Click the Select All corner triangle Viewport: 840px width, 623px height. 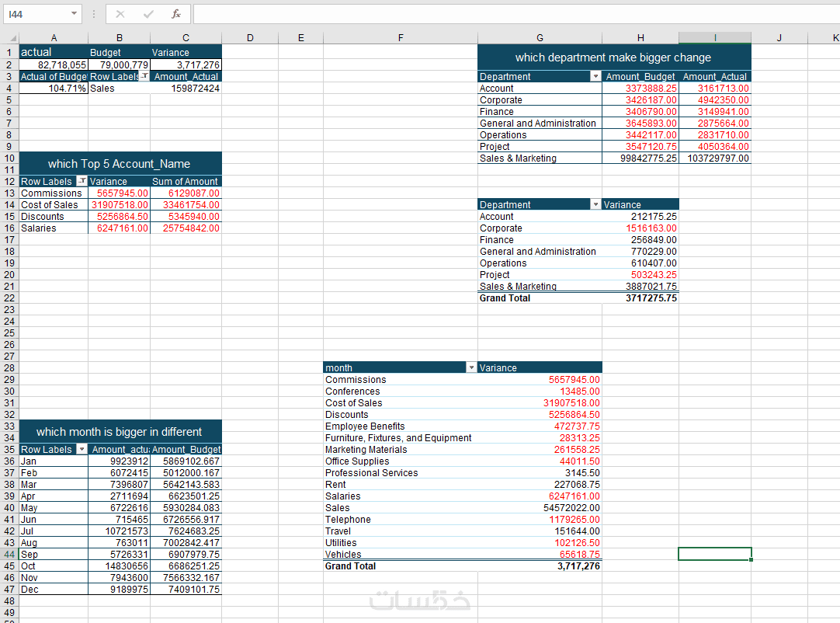pyautogui.click(x=10, y=37)
